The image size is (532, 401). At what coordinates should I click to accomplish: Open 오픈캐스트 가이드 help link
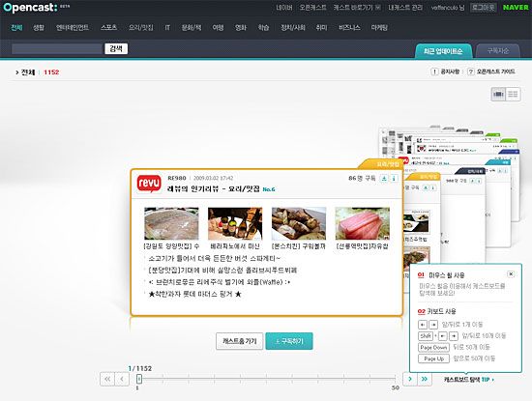point(491,72)
